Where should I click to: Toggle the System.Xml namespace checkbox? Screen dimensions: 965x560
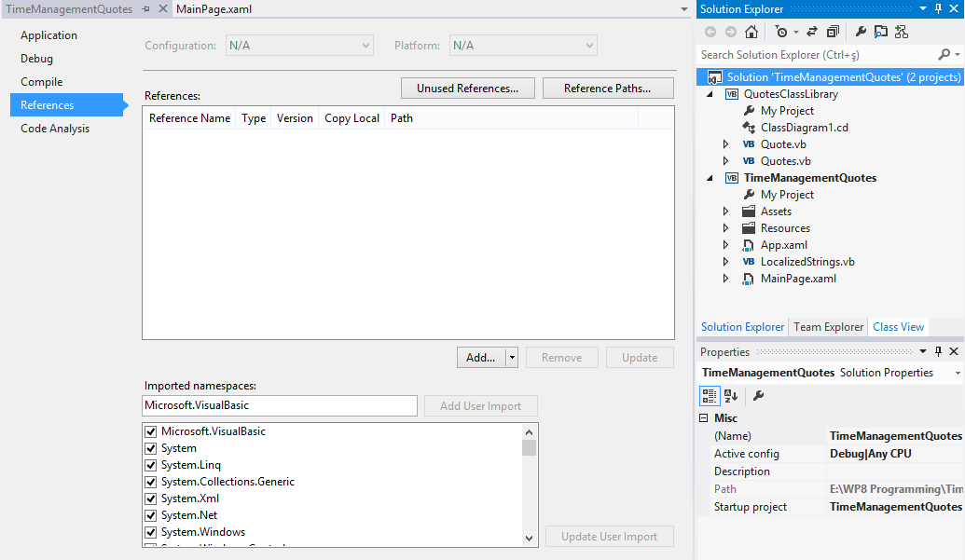[x=151, y=499]
